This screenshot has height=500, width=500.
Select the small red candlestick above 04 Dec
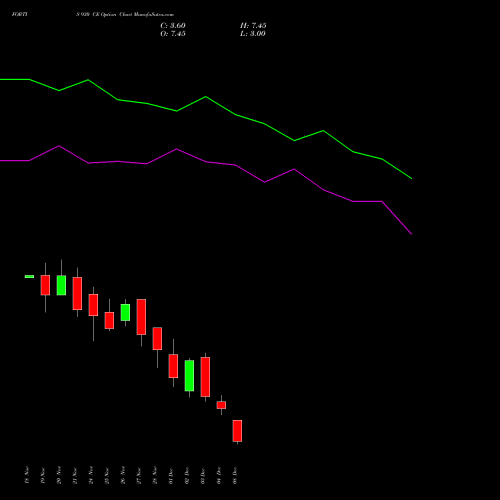pos(221,405)
